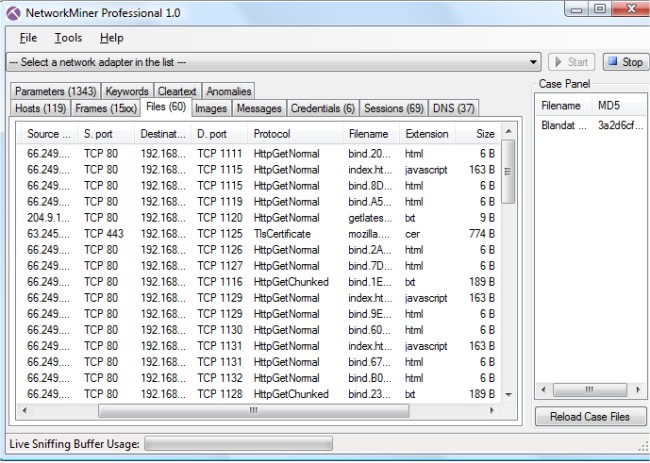Switch to the Anomalies tab
The image size is (650, 463).
click(x=229, y=91)
